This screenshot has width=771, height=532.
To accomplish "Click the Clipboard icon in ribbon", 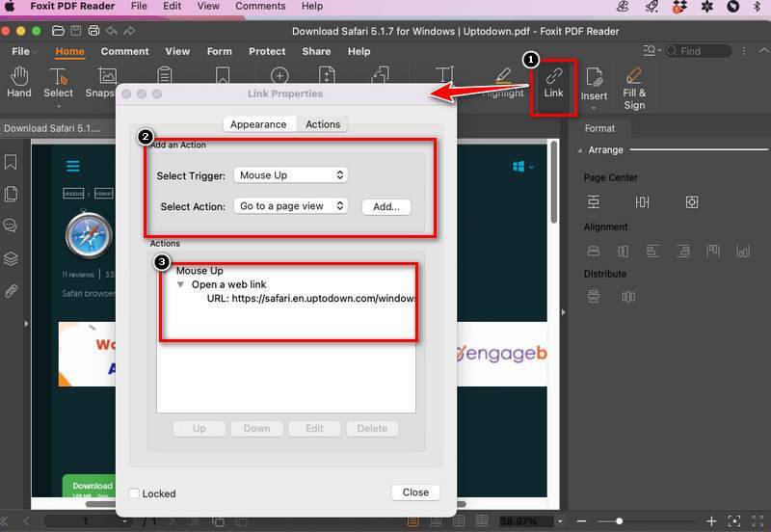I will point(164,75).
